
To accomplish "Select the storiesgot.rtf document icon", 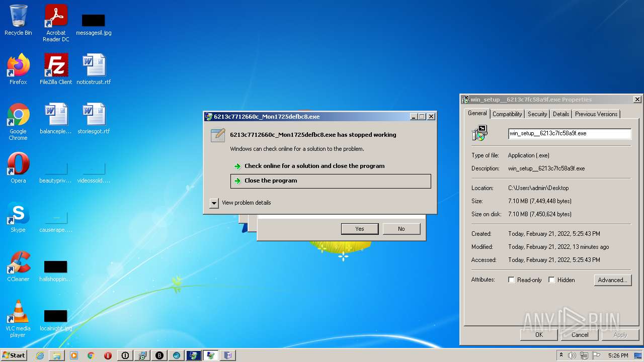I will (94, 119).
